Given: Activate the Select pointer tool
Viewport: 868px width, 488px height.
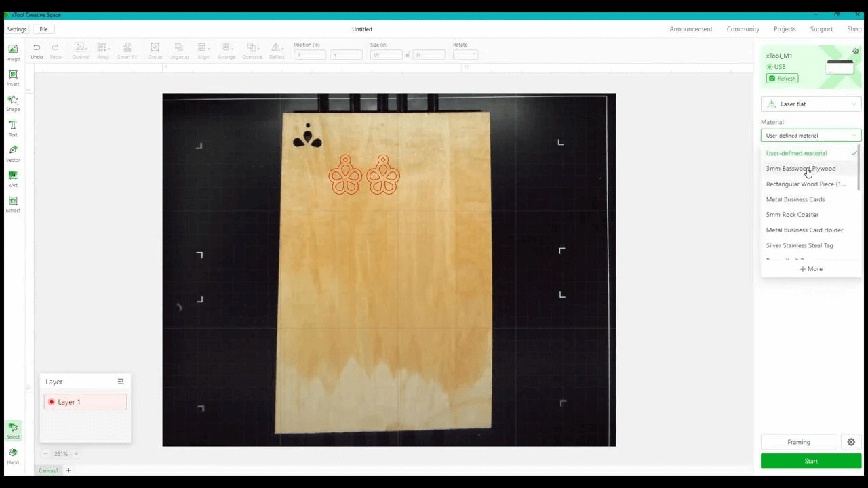Looking at the screenshot, I should (13, 430).
